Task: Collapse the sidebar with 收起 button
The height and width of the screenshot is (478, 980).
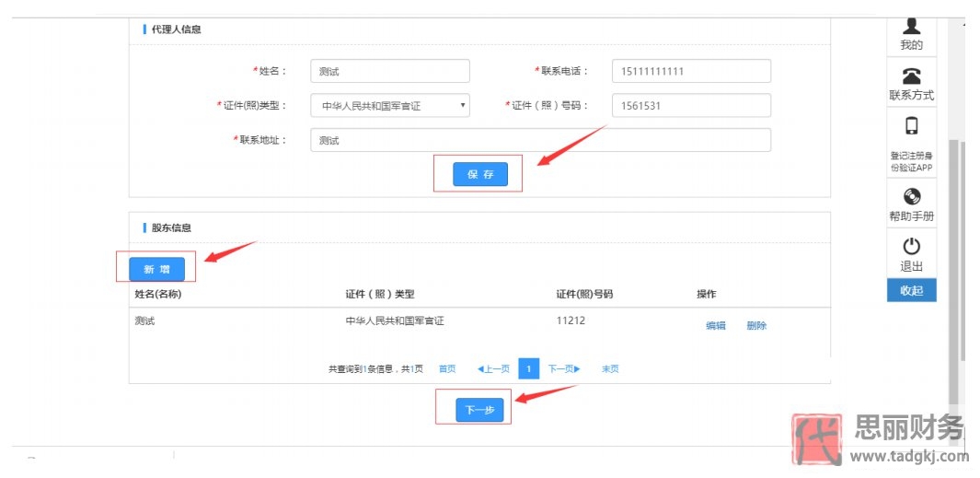Action: click(x=911, y=290)
